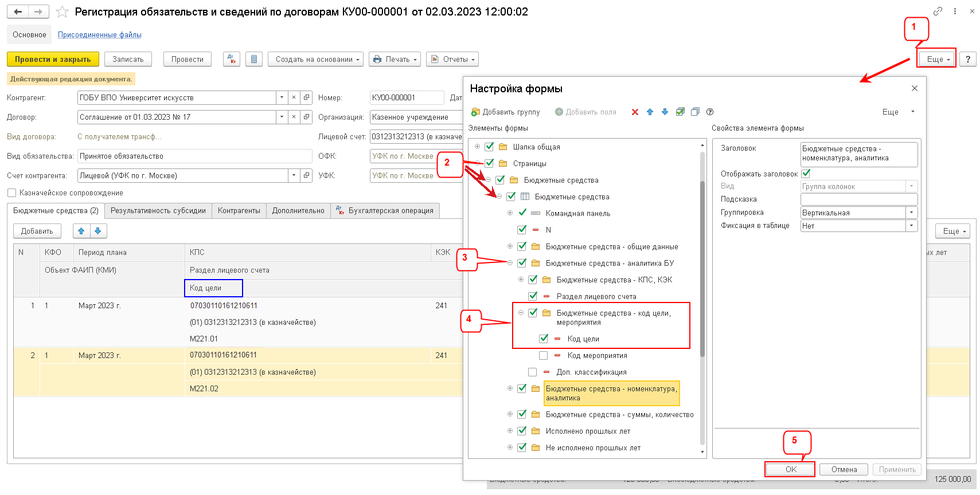980x495 pixels.
Task: Expand Бюджетные средства - общие данные node
Action: coord(510,246)
